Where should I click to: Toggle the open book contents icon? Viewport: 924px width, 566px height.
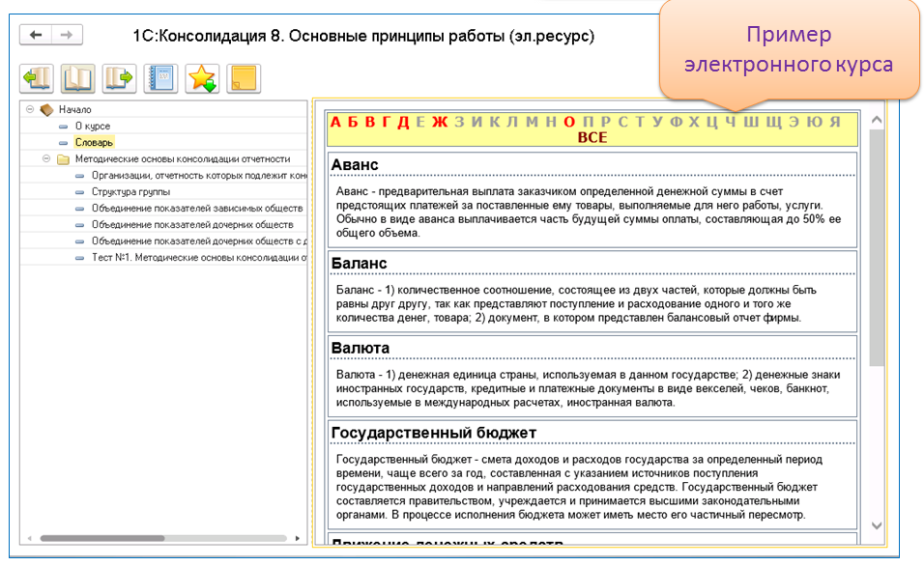pos(77,78)
